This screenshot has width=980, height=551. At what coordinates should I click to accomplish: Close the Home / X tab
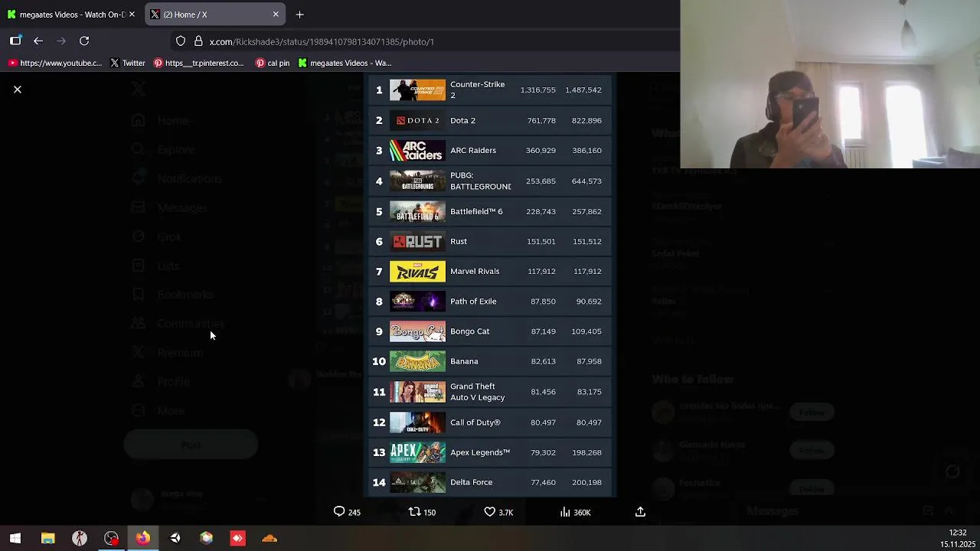[276, 15]
